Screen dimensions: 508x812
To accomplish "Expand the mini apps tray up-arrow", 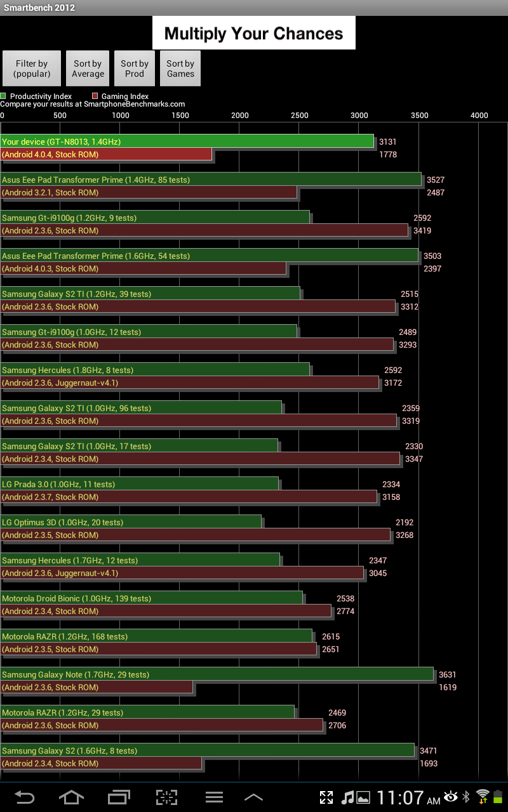I will point(253,797).
